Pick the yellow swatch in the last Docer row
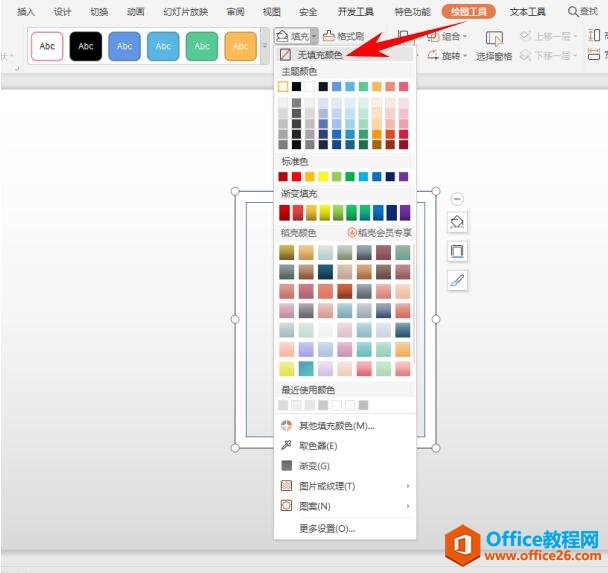 287,369
